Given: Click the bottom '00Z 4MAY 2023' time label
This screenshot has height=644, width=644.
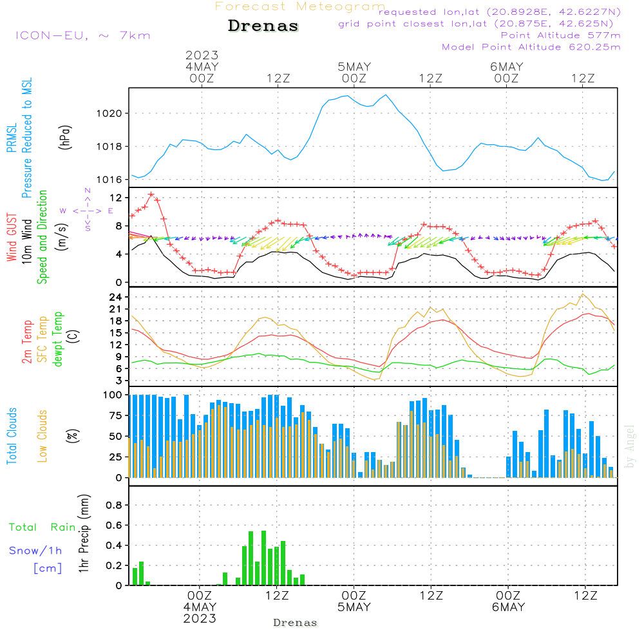Looking at the screenshot, I should pos(200,607).
